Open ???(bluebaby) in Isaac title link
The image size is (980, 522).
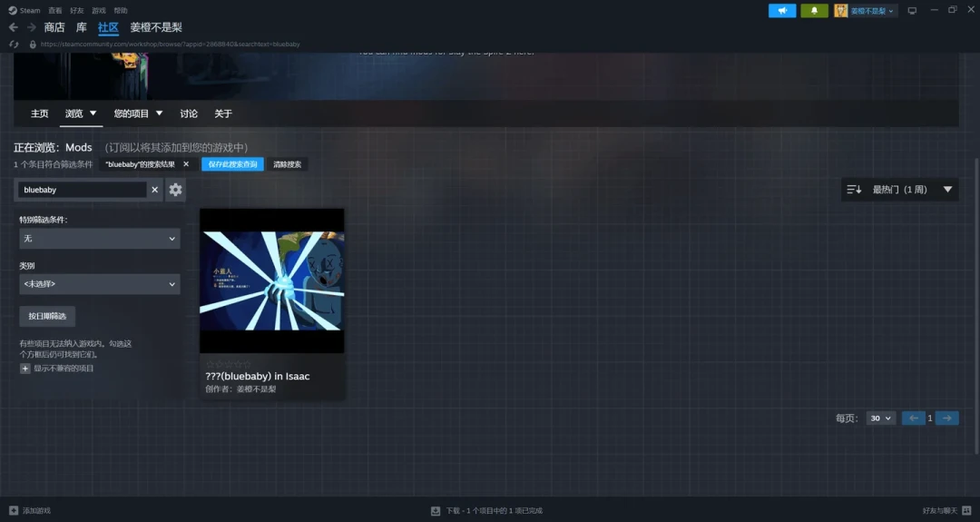[x=258, y=376]
